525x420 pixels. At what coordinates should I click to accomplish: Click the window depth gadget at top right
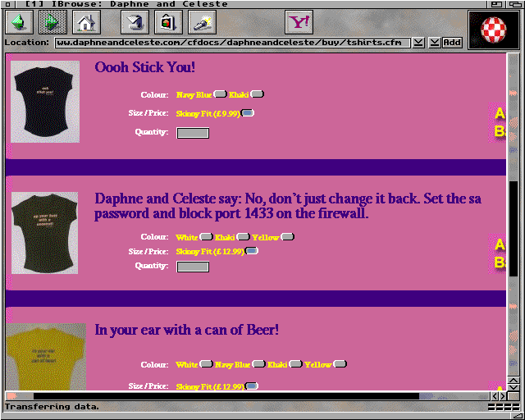516,4
